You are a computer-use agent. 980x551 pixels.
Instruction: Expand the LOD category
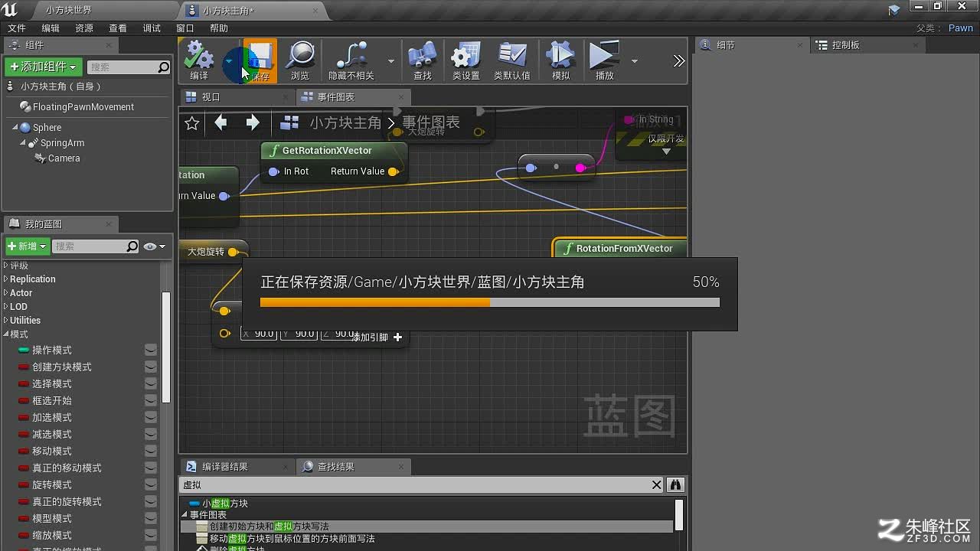[6, 307]
